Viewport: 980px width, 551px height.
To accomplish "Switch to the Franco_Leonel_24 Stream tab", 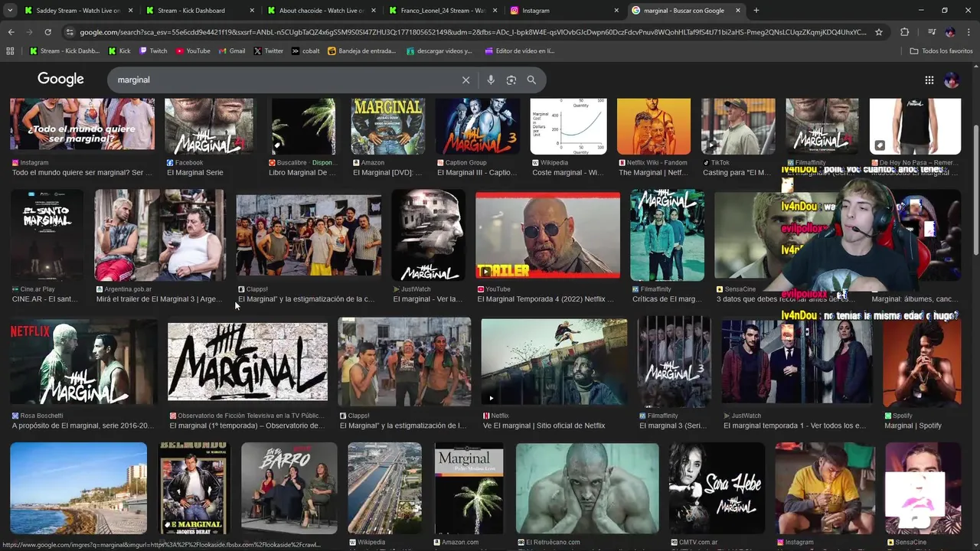I will [x=443, y=11].
